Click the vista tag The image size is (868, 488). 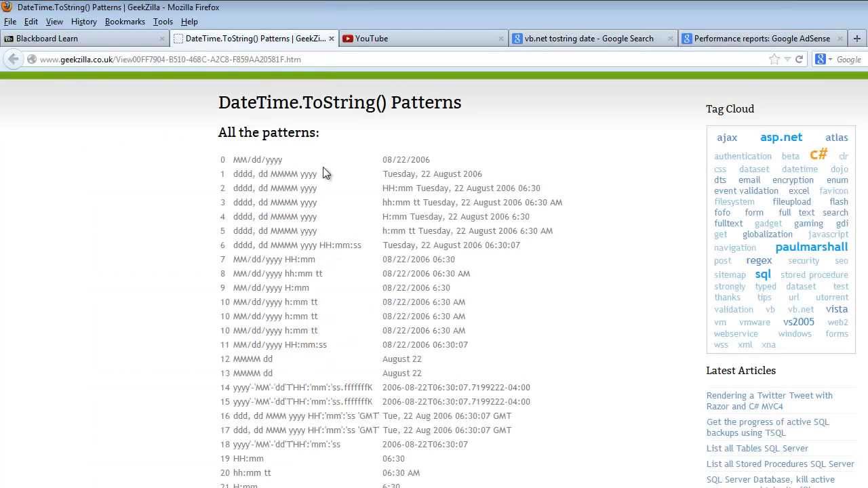pyautogui.click(x=837, y=309)
